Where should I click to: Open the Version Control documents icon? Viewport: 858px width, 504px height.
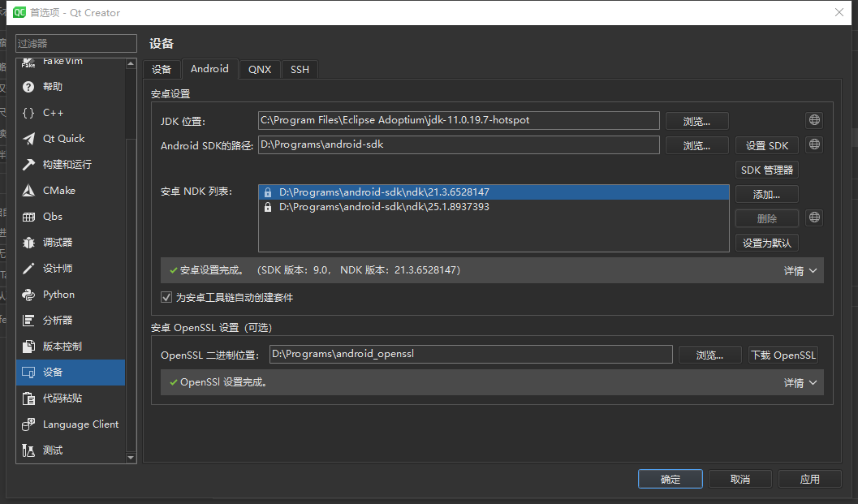[x=28, y=347]
